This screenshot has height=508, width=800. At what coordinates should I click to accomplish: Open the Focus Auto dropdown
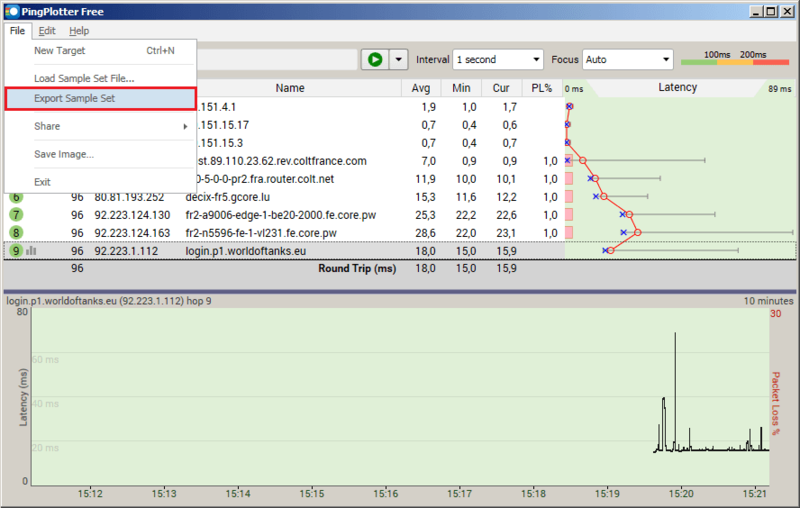pos(627,60)
